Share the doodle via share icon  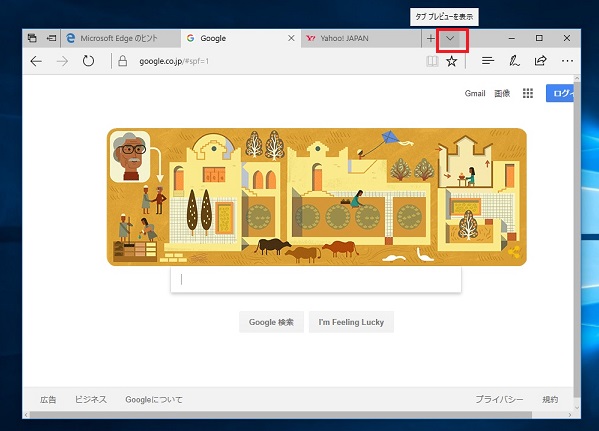pyautogui.click(x=514, y=252)
